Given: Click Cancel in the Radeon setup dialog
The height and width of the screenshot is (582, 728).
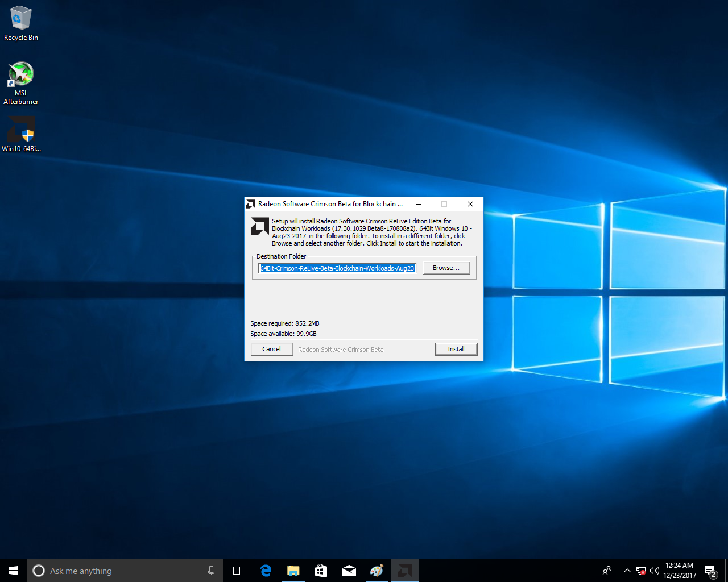Looking at the screenshot, I should [x=271, y=349].
